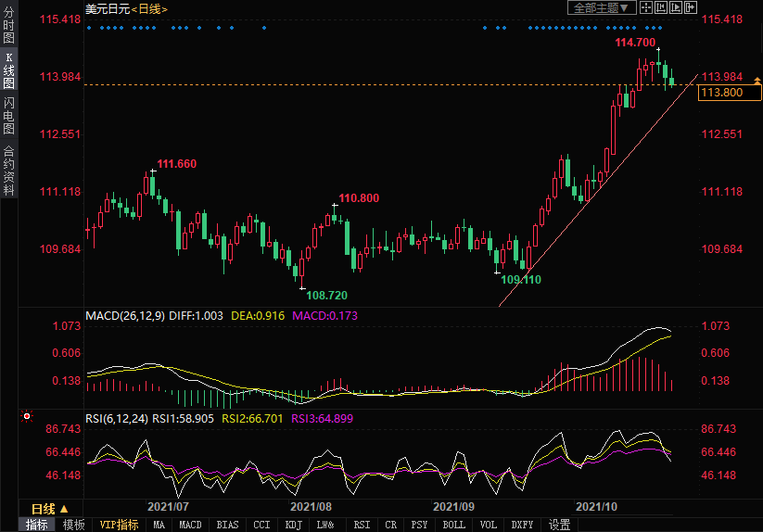Toggle the KDJ indicator

tap(294, 525)
